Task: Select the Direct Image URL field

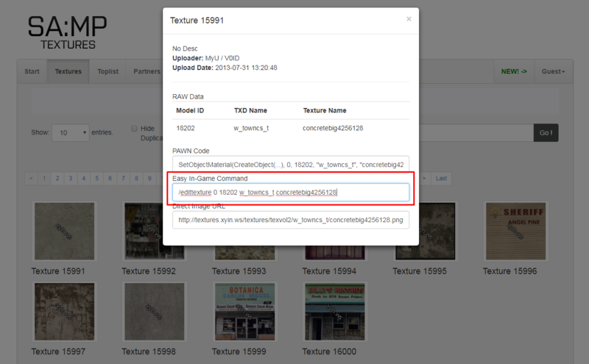Action: click(x=291, y=220)
